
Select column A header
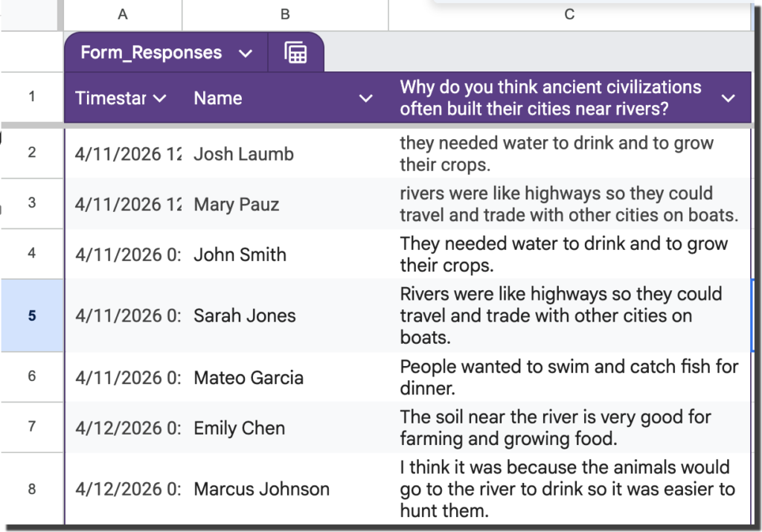[123, 14]
